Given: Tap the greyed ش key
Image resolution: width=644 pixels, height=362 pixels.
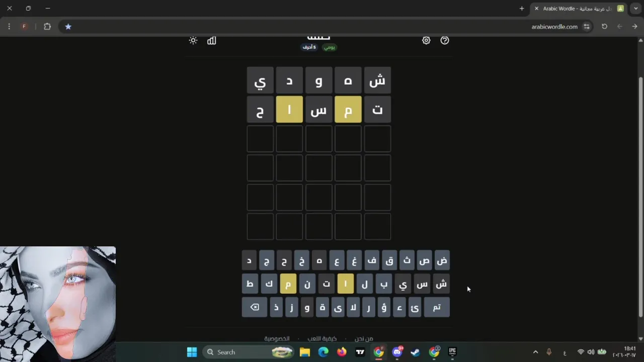Looking at the screenshot, I should click(x=441, y=284).
